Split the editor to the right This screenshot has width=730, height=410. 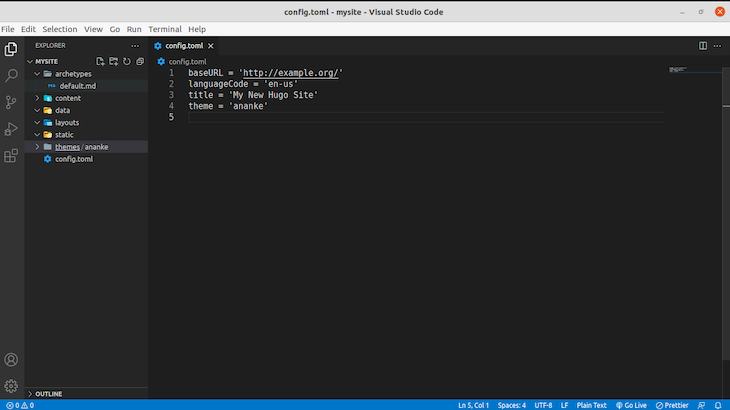[x=703, y=46]
